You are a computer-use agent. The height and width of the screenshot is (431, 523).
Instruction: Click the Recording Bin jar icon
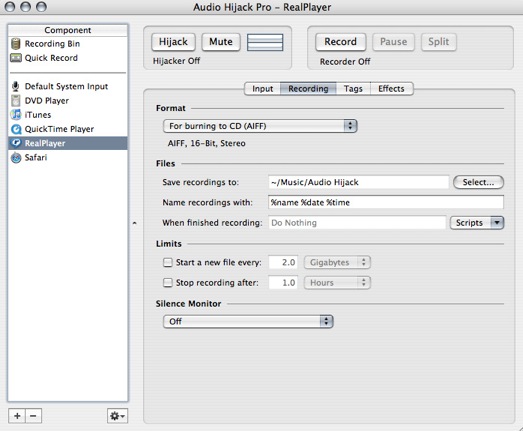pyautogui.click(x=16, y=44)
